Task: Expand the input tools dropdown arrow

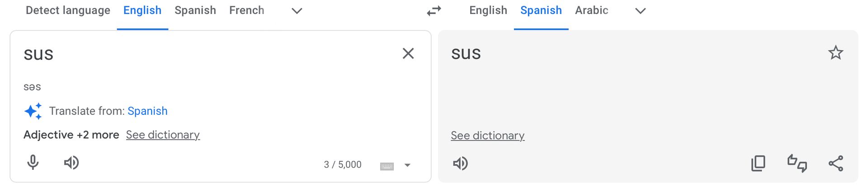Action: pyautogui.click(x=407, y=165)
